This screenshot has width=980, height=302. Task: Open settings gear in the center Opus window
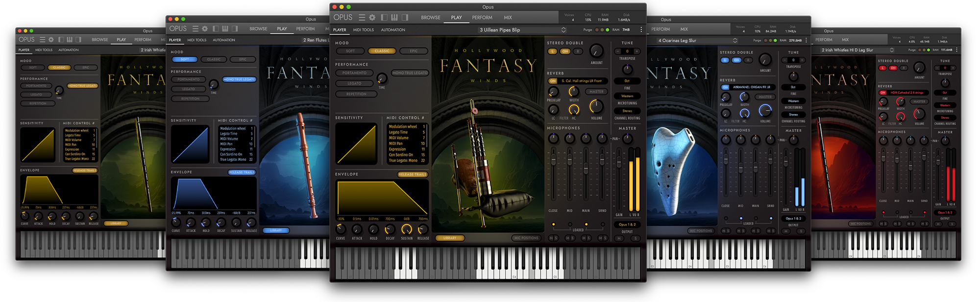coord(372,18)
